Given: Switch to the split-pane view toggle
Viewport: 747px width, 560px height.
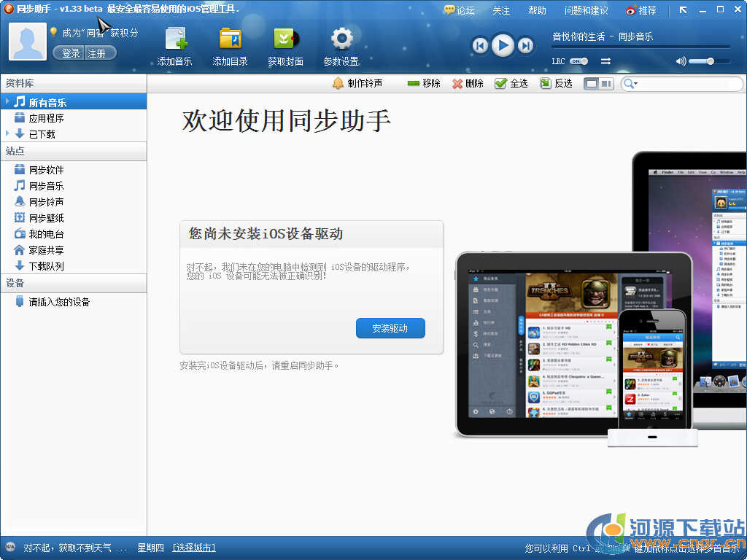Looking at the screenshot, I should point(606,84).
